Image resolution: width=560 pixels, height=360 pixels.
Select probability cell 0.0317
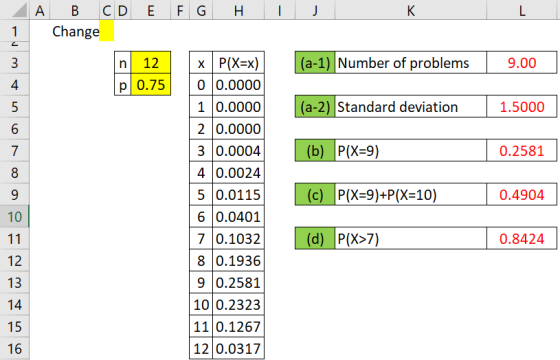pyautogui.click(x=239, y=349)
